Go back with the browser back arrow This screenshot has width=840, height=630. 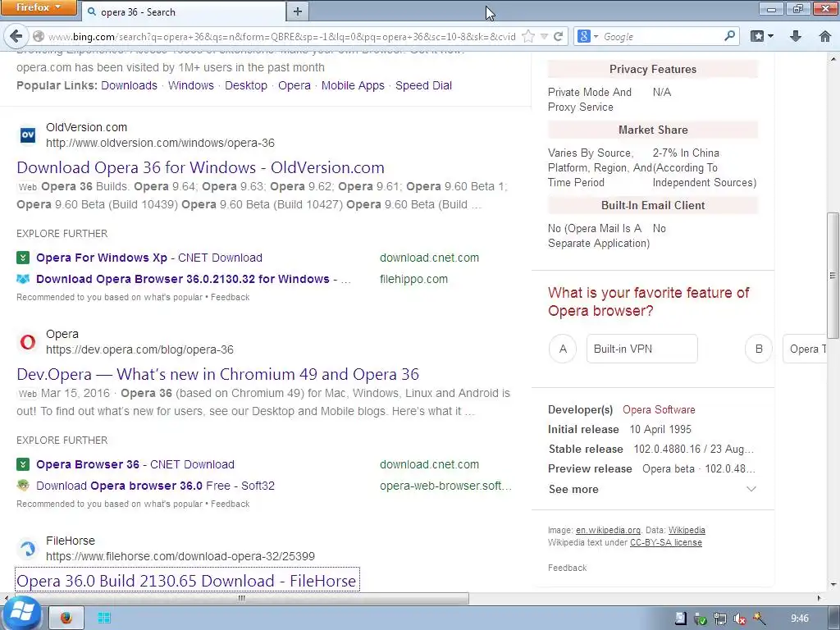(x=16, y=36)
